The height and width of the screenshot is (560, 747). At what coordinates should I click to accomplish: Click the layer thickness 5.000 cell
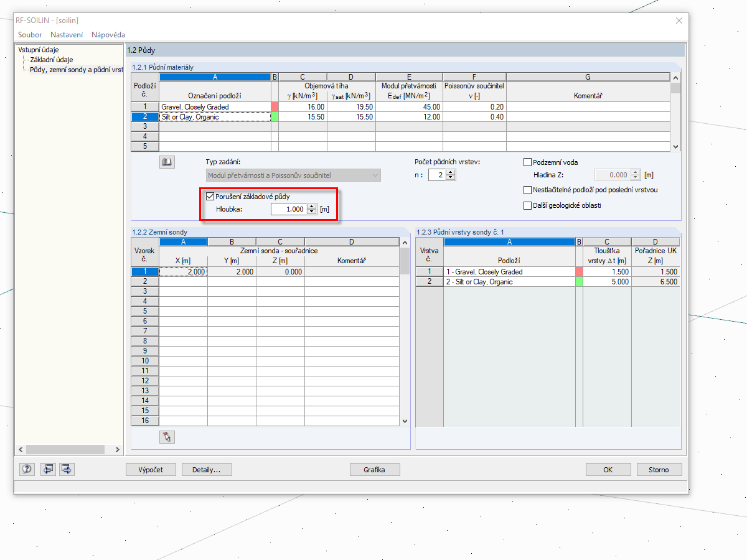pos(607,282)
